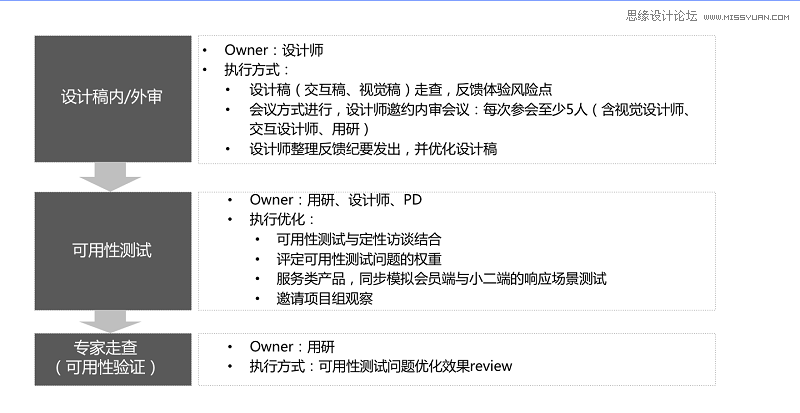Screen dimensions: 800x413
Task: Click the text 'Owner：用研' in the bottom box
Action: tap(292, 347)
